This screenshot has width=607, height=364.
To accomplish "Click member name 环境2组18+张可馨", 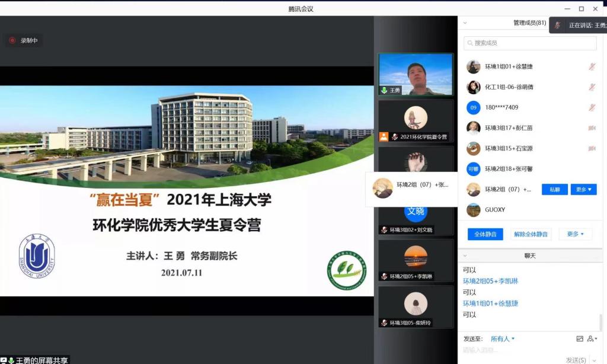I will click(509, 169).
